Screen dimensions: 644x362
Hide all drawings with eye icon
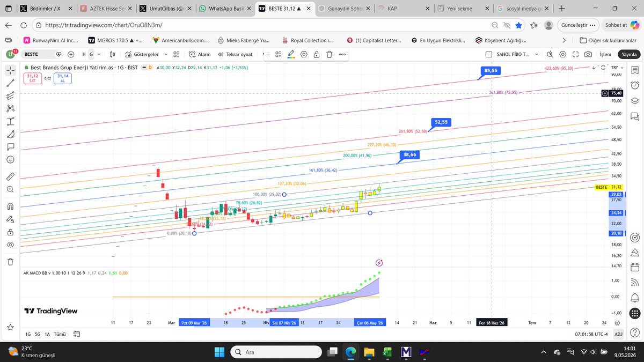tap(10, 245)
